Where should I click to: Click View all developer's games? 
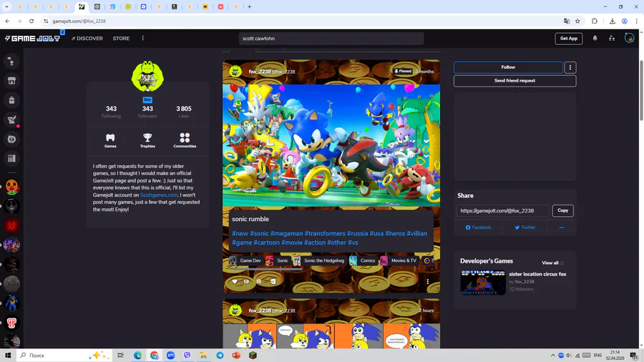click(550, 263)
